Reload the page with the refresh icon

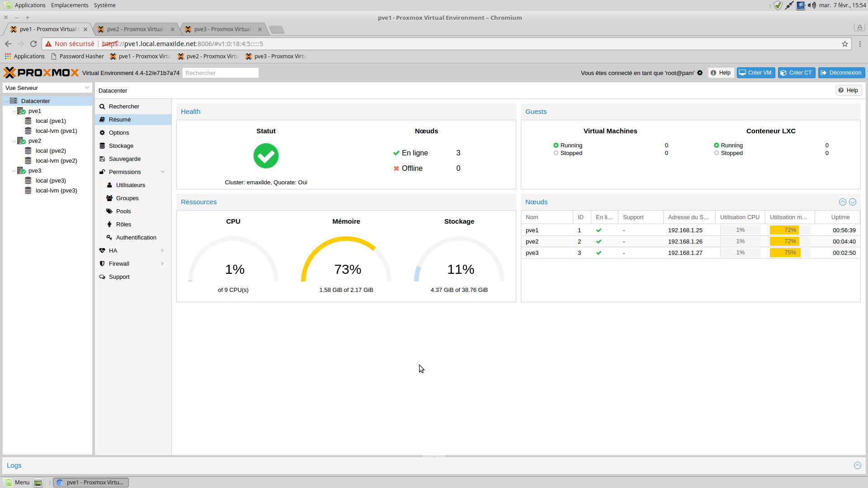point(33,44)
